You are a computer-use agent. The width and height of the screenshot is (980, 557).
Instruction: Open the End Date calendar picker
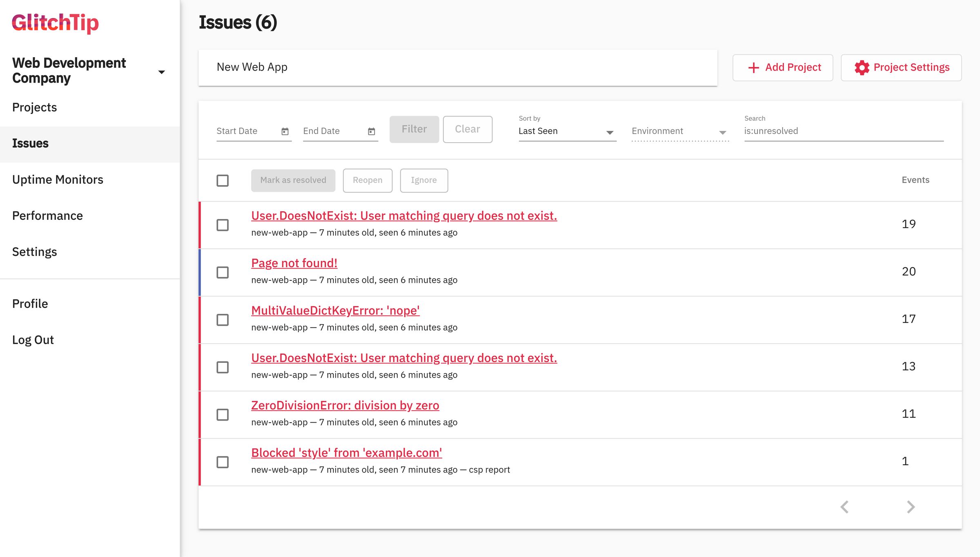[371, 132]
